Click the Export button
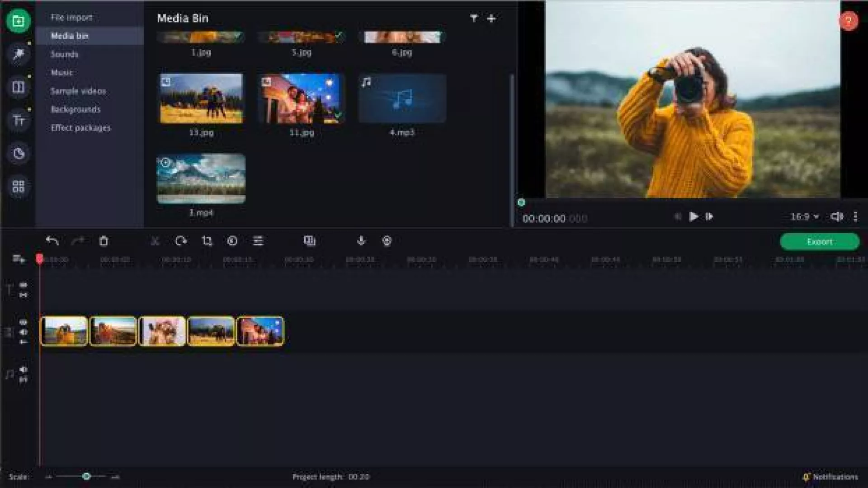Image resolution: width=868 pixels, height=488 pixels. coord(819,242)
